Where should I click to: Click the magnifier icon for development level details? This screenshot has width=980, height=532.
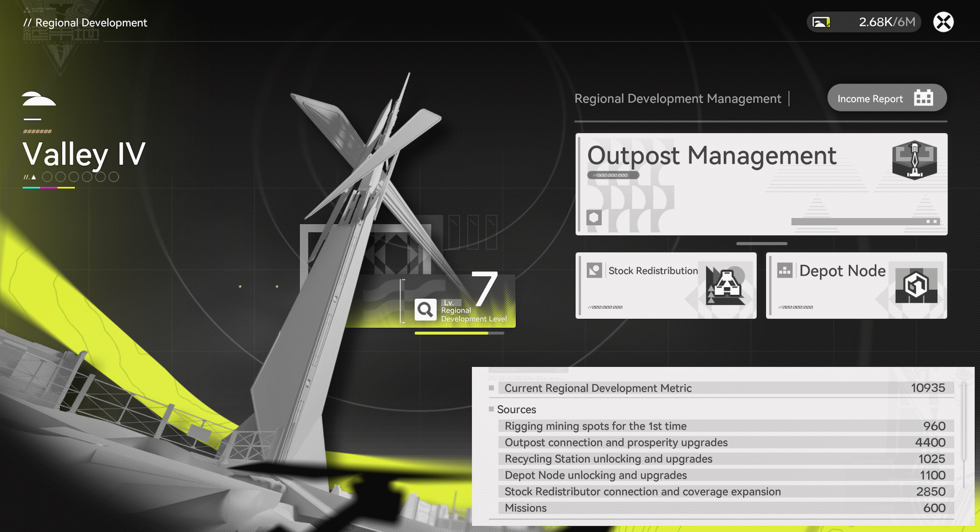point(425,310)
